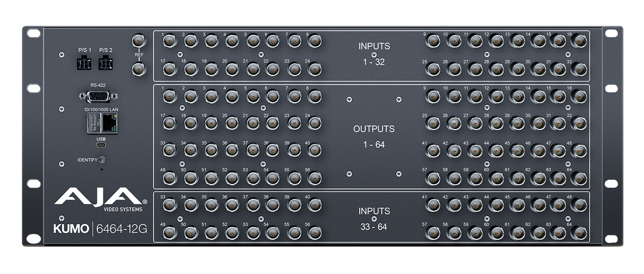644x274 pixels.
Task: Choose Output 60 BNC in Outputs section
Action: (496, 178)
